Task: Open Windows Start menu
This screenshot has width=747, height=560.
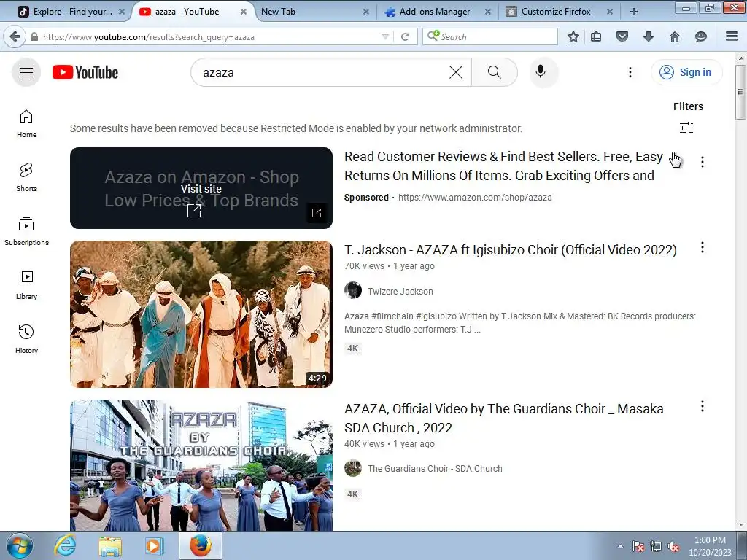Action: tap(20, 545)
